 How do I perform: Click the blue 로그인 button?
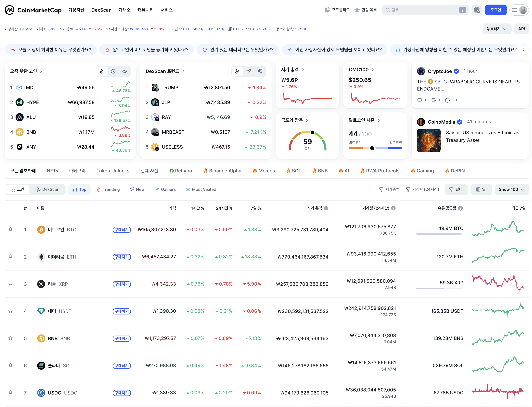(495, 10)
